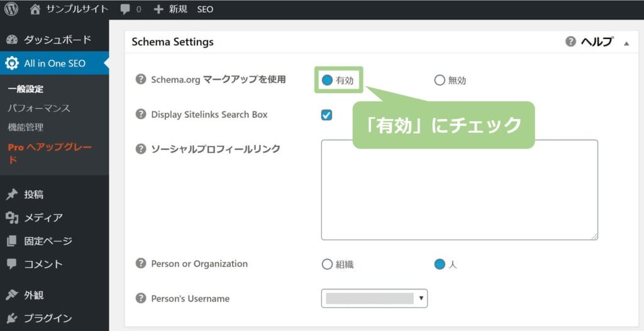Click the 外観 paintbrush icon
Viewport: 644px width, 331px height.
12,295
